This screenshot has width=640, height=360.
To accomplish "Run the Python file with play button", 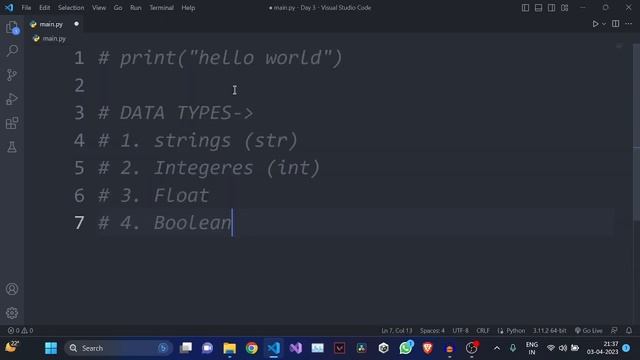I will (x=595, y=24).
